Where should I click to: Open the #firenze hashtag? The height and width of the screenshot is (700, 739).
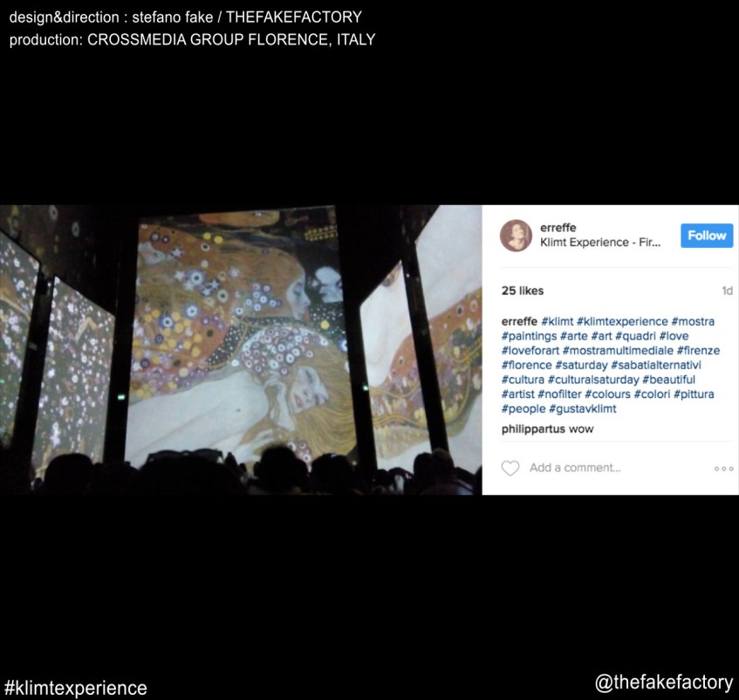point(699,351)
